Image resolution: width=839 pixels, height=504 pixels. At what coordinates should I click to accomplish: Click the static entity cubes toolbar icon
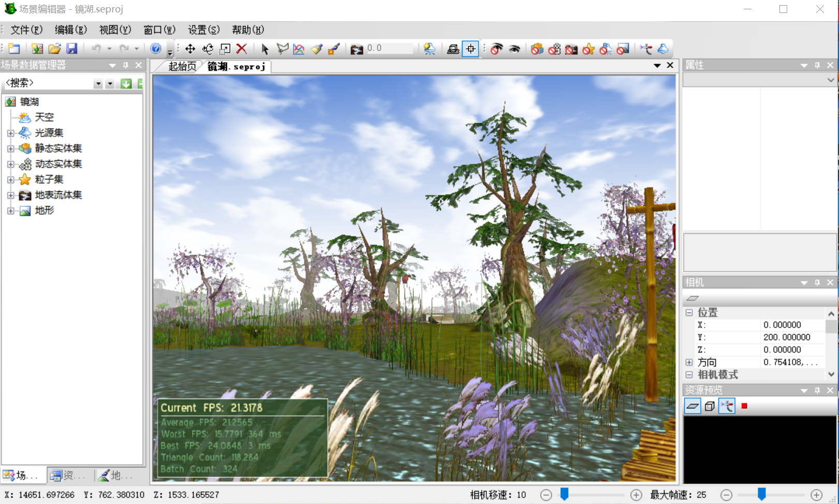pos(537,49)
